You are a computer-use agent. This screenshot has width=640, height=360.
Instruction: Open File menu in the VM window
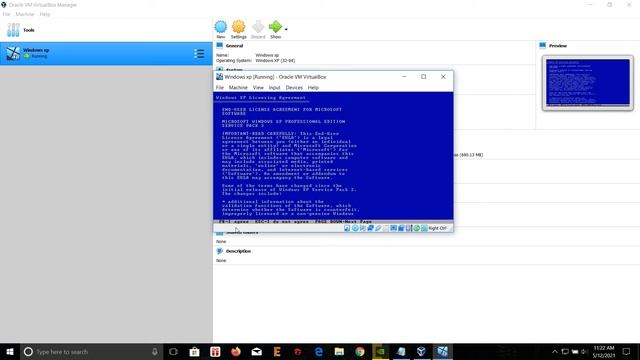coord(220,87)
